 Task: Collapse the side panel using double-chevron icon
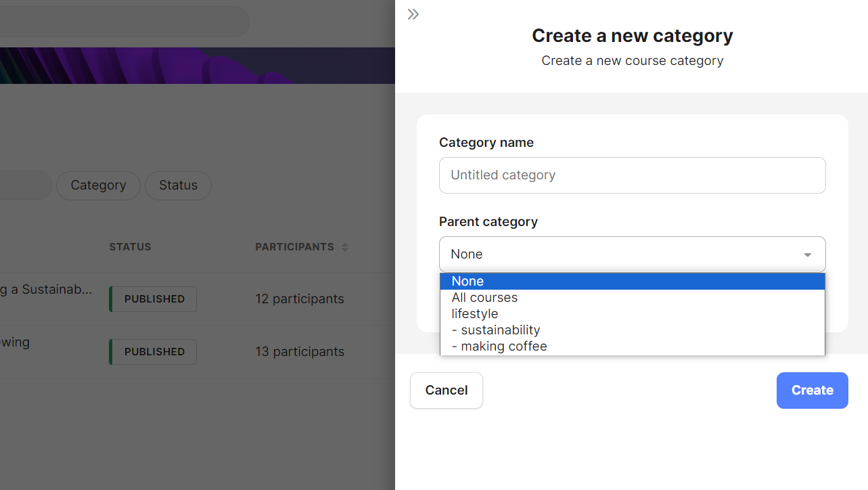click(x=413, y=14)
